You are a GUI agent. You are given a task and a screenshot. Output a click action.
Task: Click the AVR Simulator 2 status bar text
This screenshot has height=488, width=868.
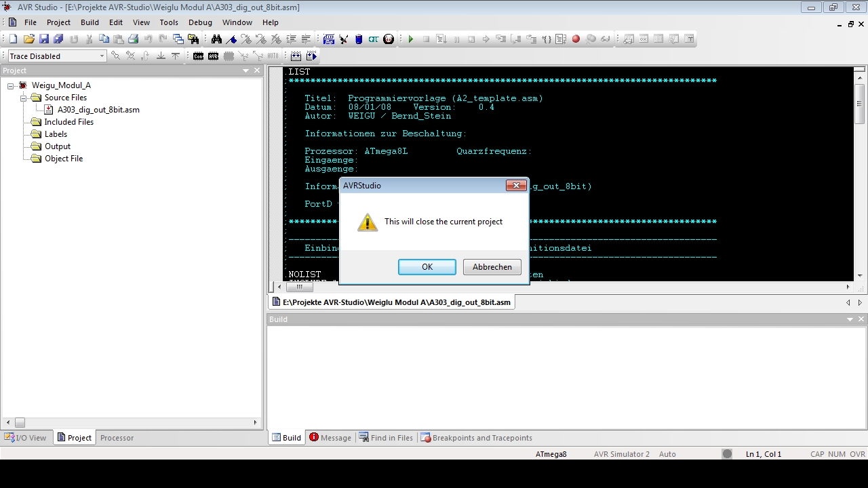[x=621, y=454]
